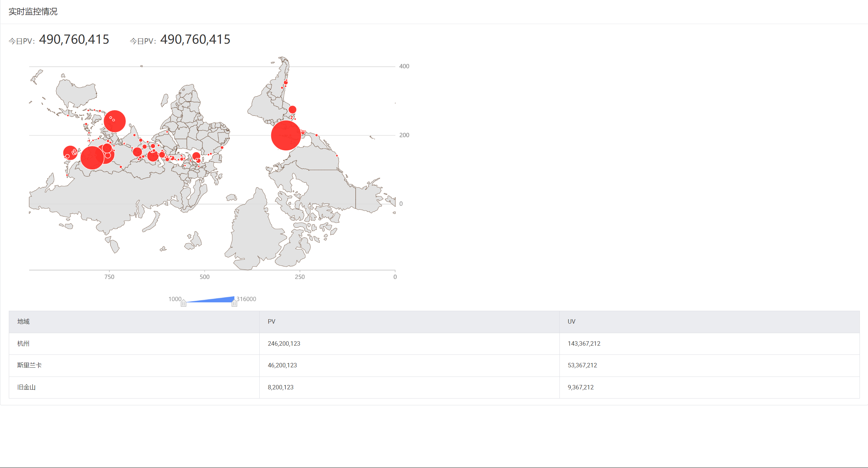Click PV value 246,200,123
Viewport: 868px width, 468px height.
284,344
